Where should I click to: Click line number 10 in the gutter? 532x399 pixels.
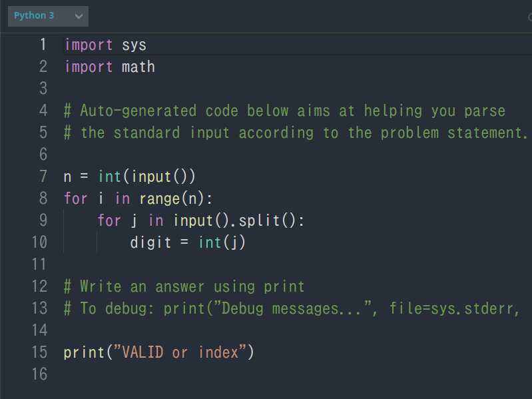click(39, 242)
